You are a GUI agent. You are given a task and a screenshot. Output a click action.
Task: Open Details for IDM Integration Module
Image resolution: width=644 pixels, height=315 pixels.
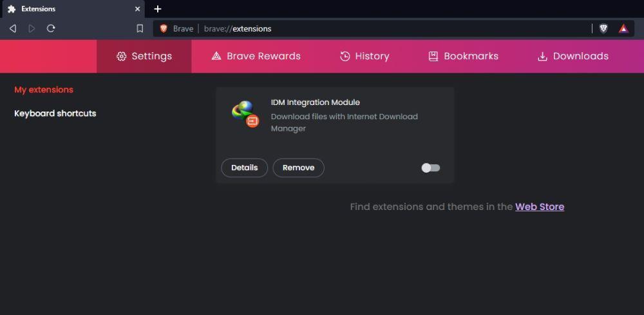(x=244, y=167)
